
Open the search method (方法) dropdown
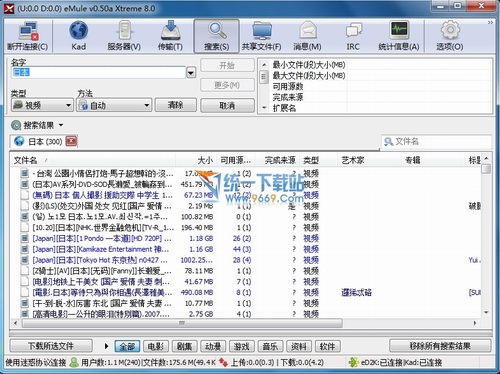(114, 105)
